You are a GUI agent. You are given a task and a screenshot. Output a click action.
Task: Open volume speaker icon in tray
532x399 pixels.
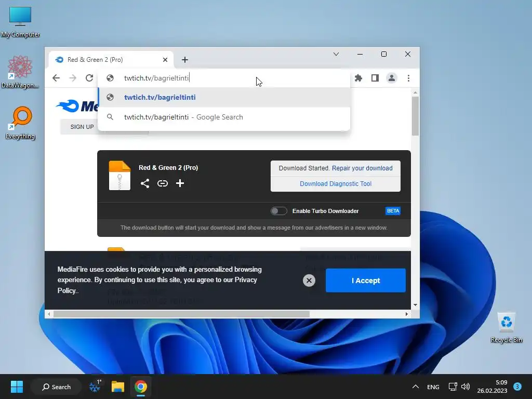(465, 387)
